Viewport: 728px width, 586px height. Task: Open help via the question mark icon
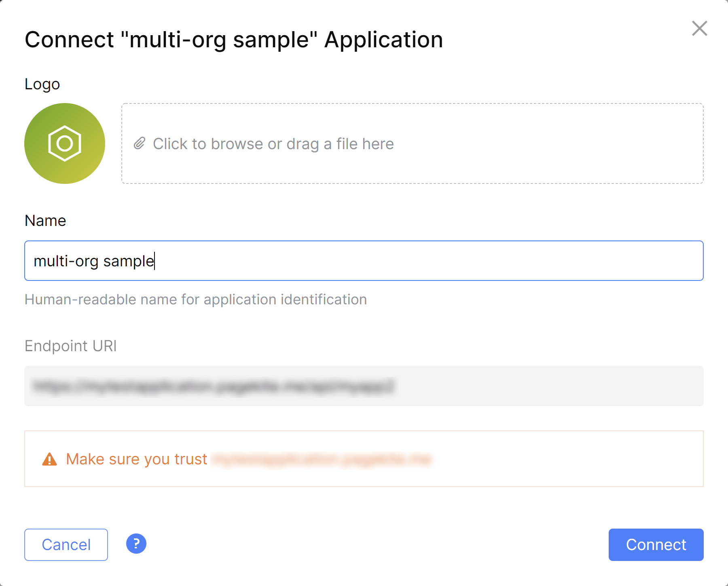click(x=136, y=544)
